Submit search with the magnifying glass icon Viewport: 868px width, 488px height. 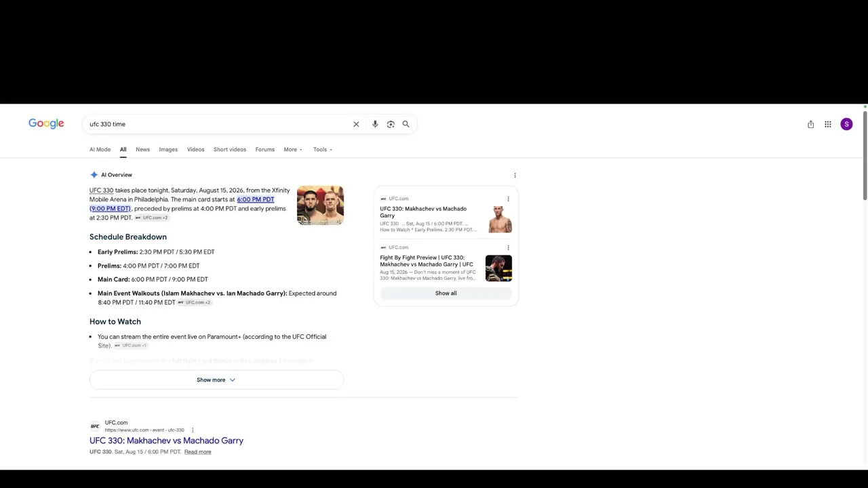point(406,124)
